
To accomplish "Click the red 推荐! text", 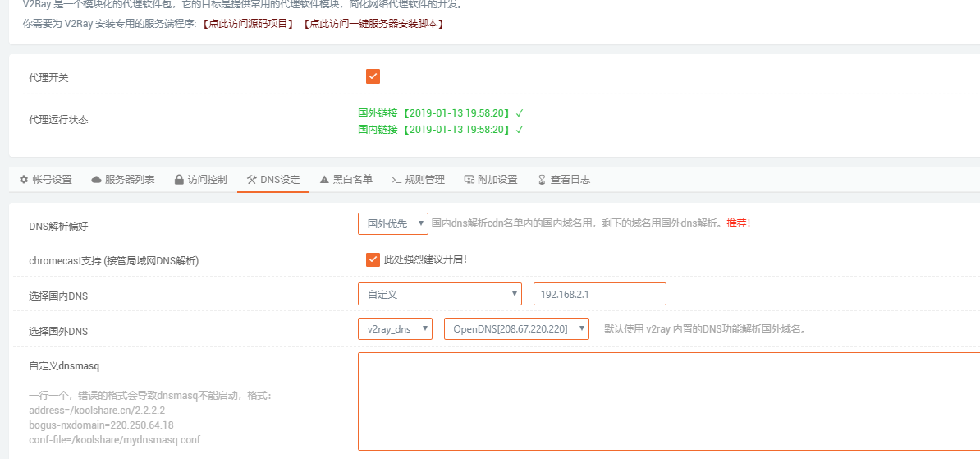I will click(x=738, y=223).
